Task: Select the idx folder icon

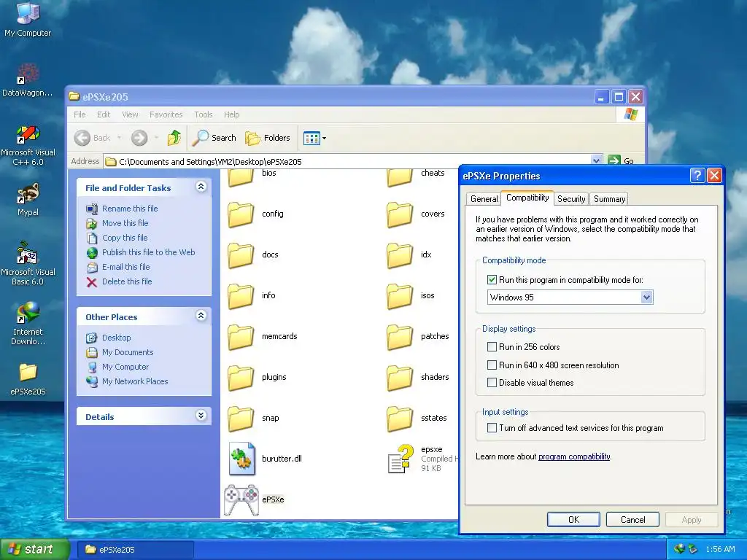Action: coord(399,255)
